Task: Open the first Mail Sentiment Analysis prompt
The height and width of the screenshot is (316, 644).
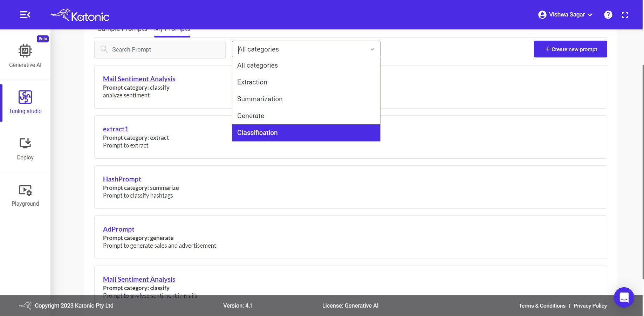Action: point(139,79)
